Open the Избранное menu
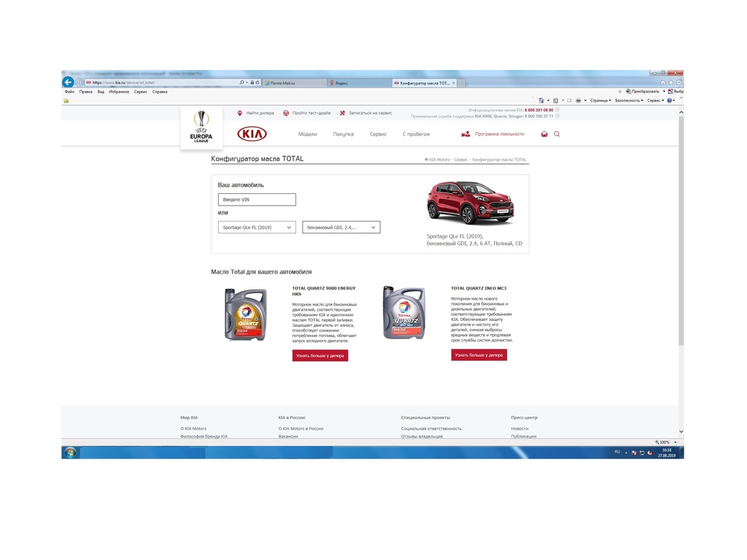Screen dimensions: 747x560 click(x=119, y=92)
